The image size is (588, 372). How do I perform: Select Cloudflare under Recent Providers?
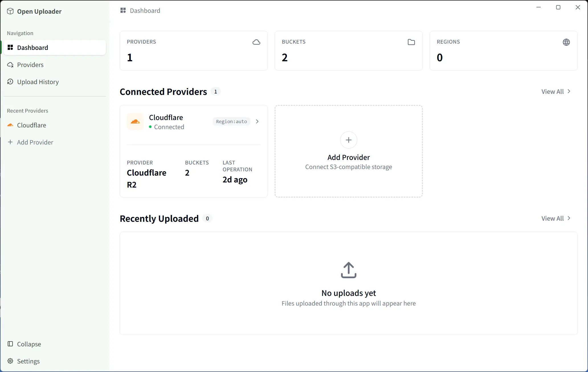(x=31, y=125)
